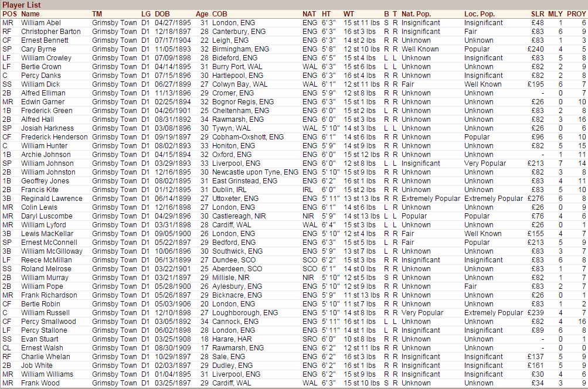Open player Christopher Barton
The width and height of the screenshot is (588, 389).
click(50, 32)
